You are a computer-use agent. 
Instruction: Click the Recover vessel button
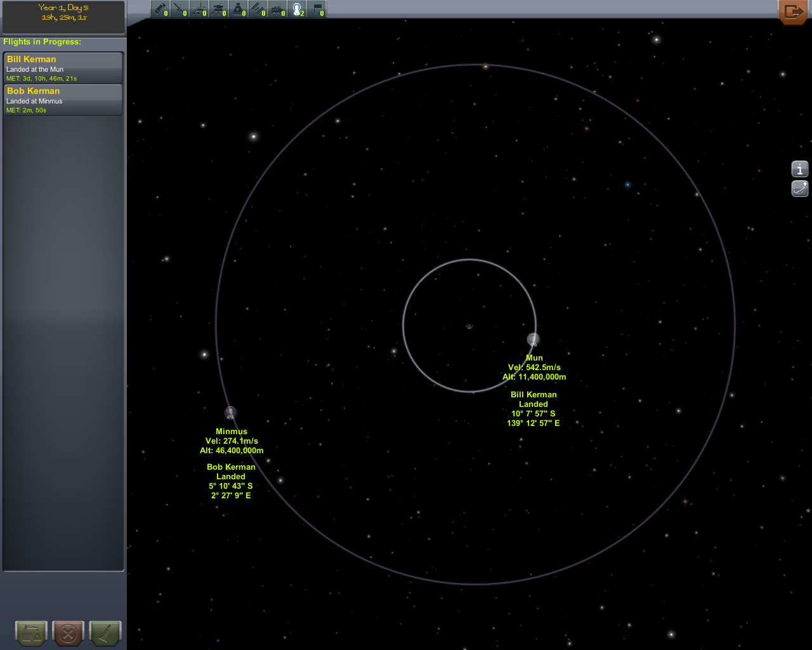[31, 633]
